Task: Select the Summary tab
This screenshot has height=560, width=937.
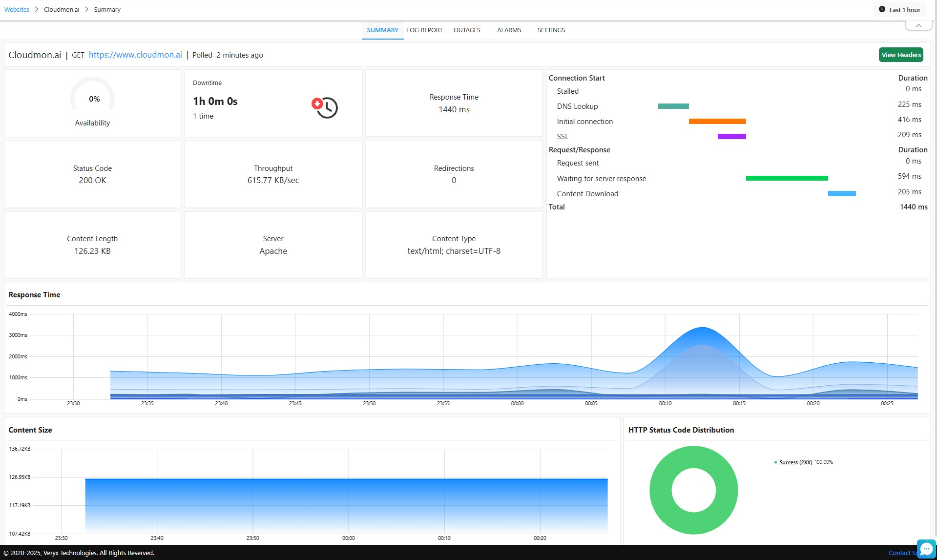Action: click(382, 30)
